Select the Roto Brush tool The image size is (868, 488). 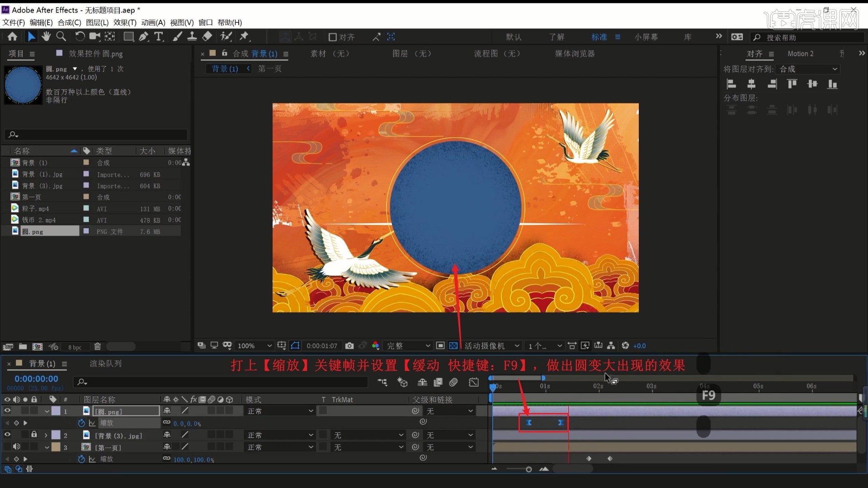tap(226, 37)
